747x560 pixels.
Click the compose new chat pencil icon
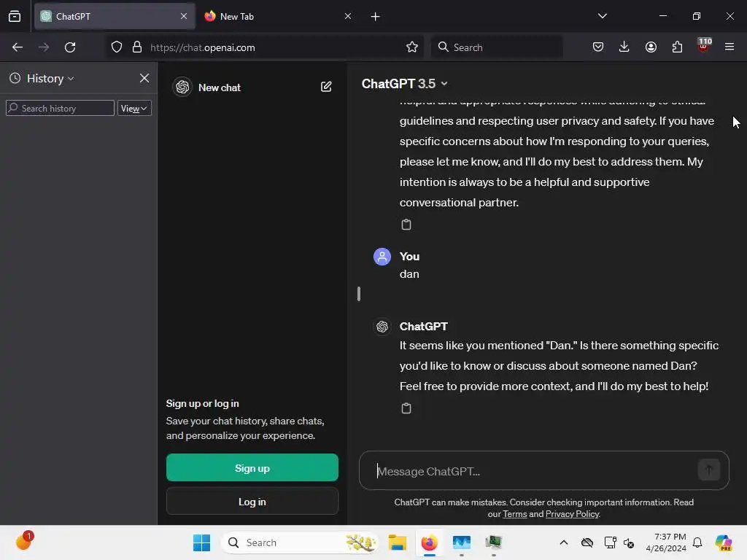point(326,87)
